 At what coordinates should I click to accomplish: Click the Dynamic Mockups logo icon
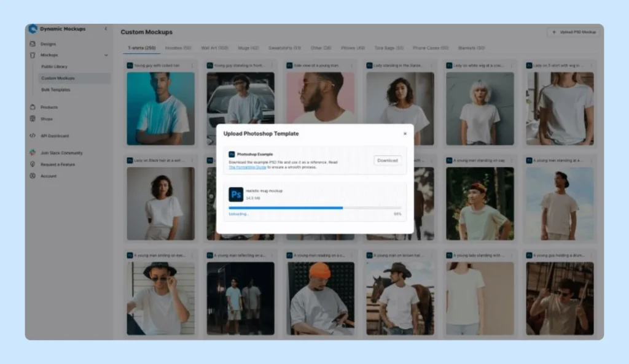click(x=33, y=29)
